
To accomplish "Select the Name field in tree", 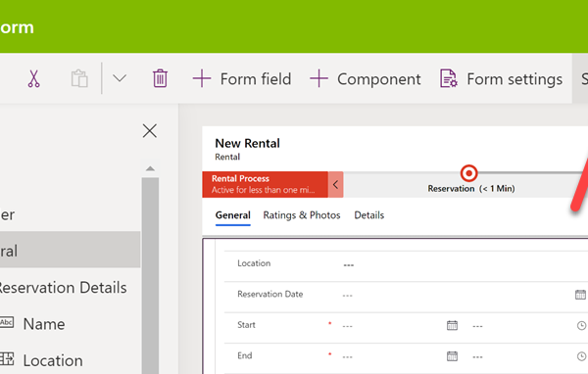I will [44, 324].
